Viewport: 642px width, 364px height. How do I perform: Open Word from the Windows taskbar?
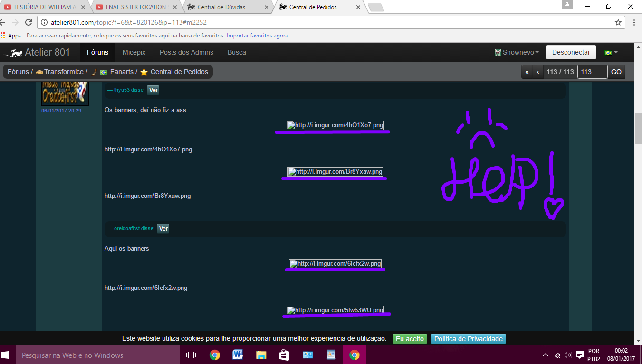tap(238, 355)
